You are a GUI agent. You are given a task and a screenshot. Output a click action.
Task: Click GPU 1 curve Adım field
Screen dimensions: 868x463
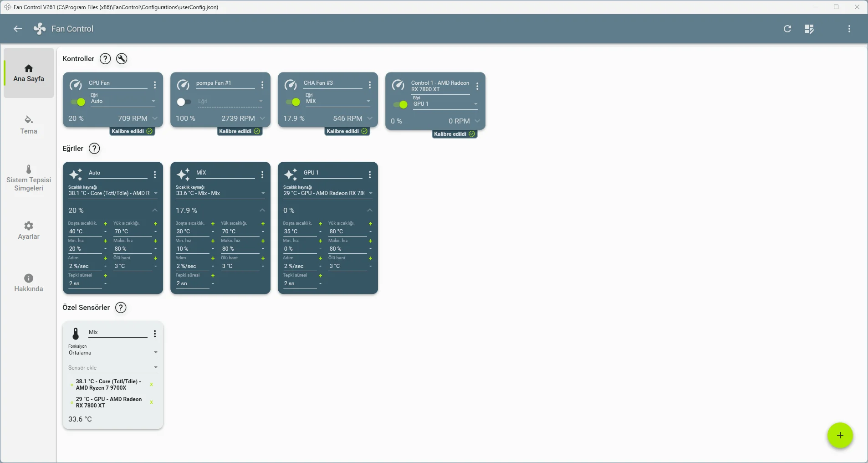300,266
